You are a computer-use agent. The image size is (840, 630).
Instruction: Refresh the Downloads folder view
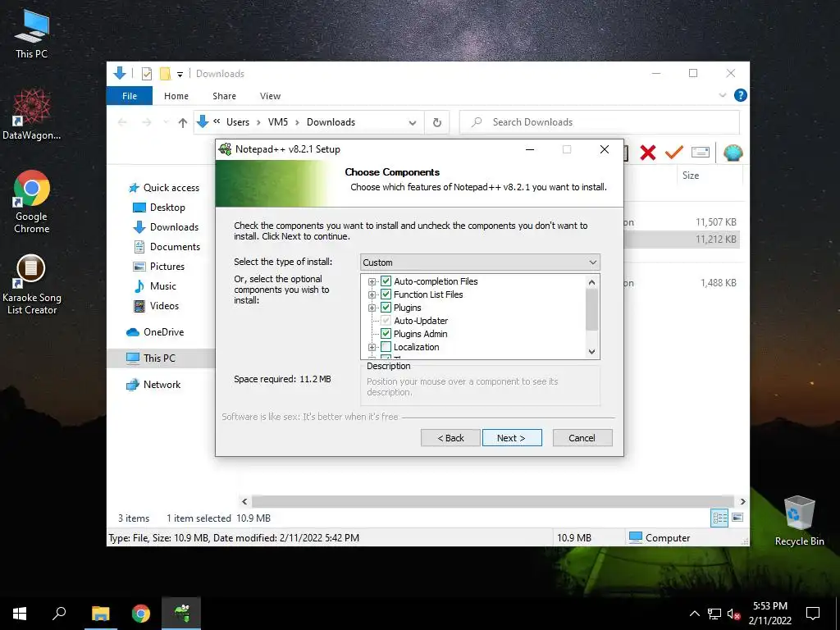pyautogui.click(x=437, y=122)
